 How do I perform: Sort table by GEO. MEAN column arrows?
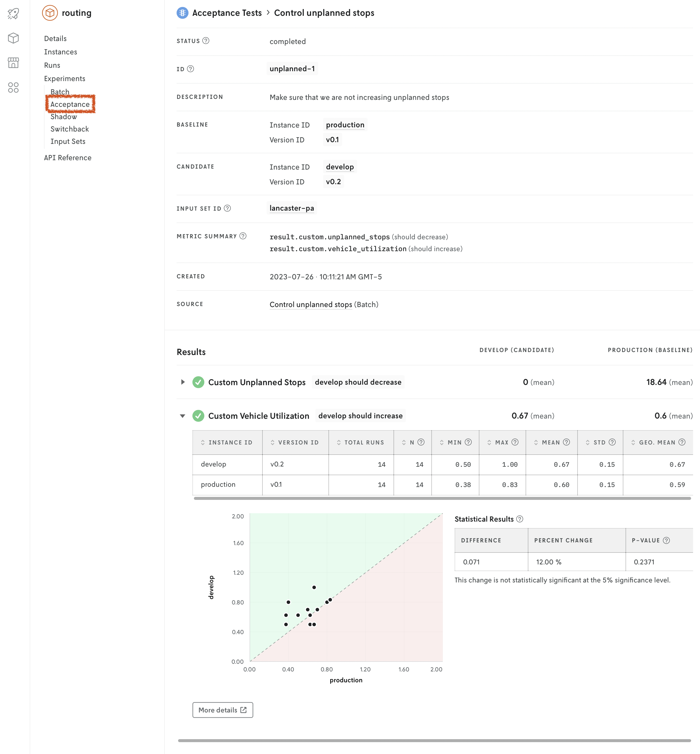[633, 443]
